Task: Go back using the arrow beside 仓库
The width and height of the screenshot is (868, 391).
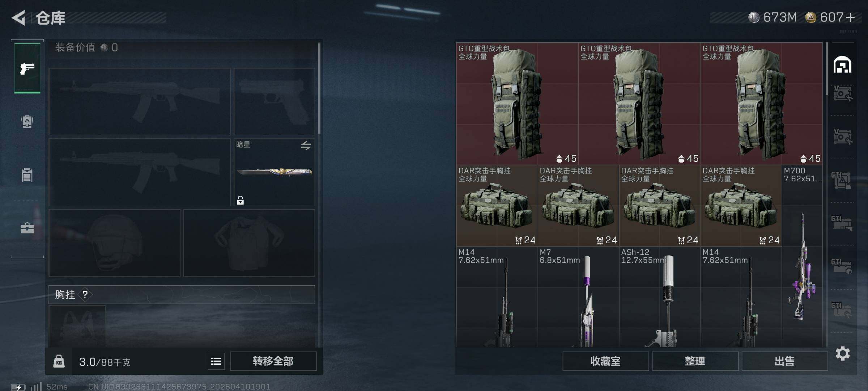Action: [x=18, y=17]
